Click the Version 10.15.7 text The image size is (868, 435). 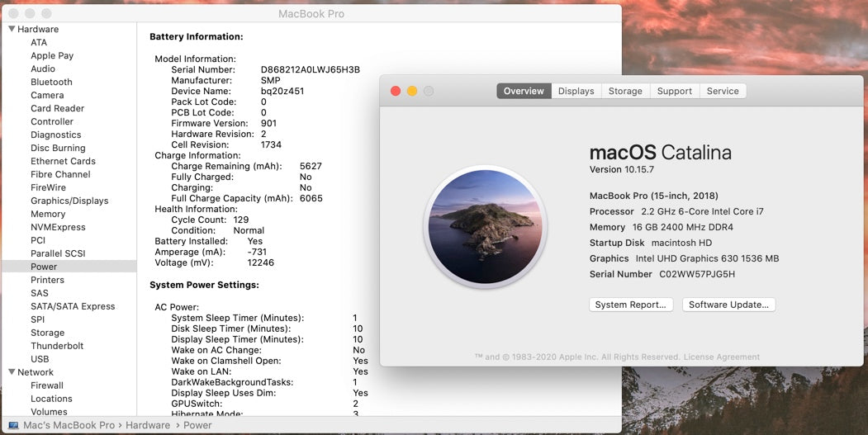622,169
